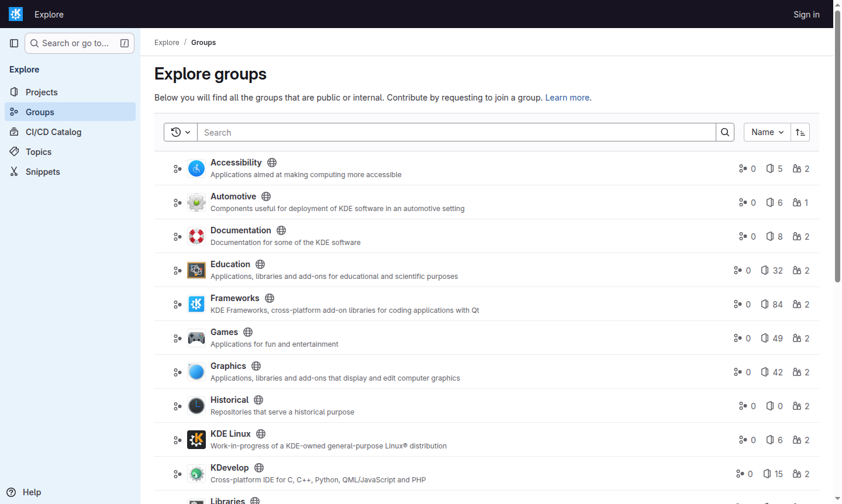
Task: Click the KDevelop group avatar icon
Action: click(196, 474)
